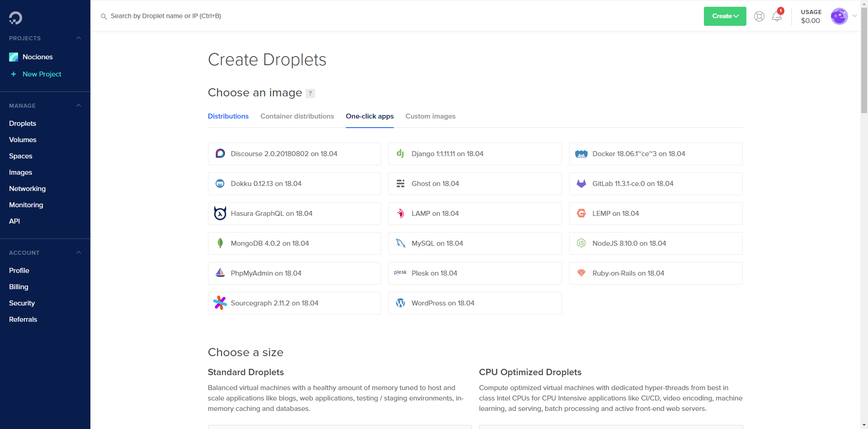Click the Plesk logo icon

coord(400,272)
